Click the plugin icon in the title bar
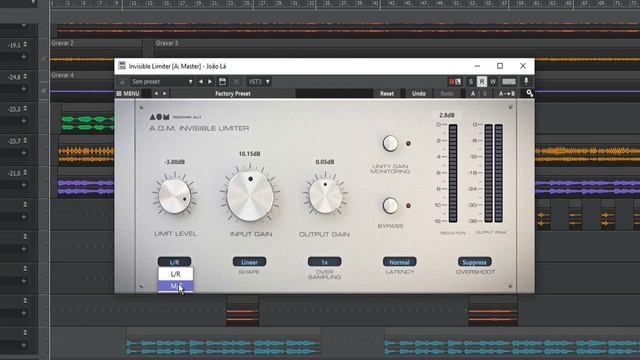This screenshot has width=640, height=360. (122, 66)
